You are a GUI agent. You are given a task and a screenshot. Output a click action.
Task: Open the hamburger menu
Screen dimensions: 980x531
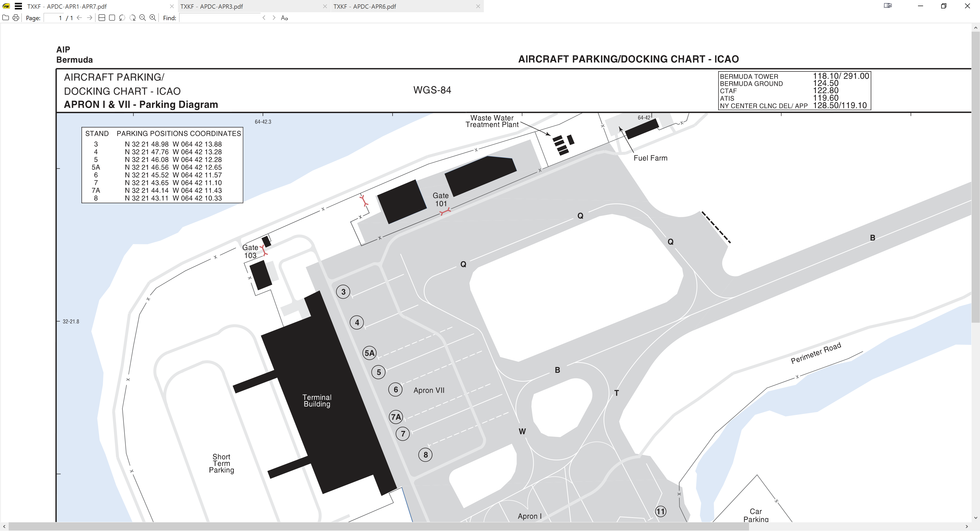coord(18,6)
